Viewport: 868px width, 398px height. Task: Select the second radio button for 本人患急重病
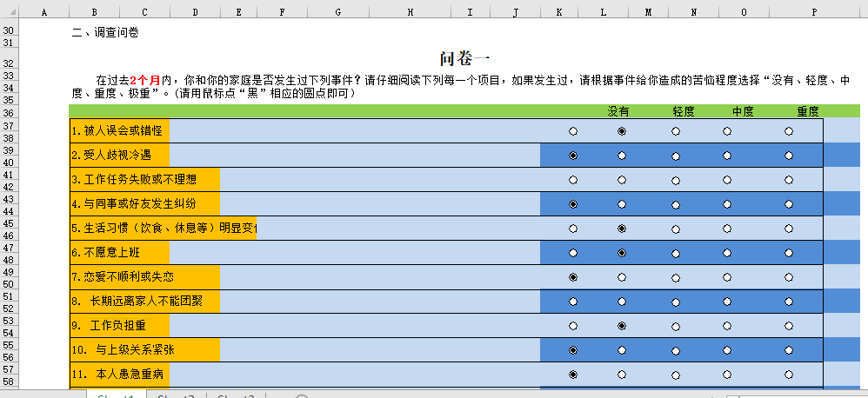622,375
